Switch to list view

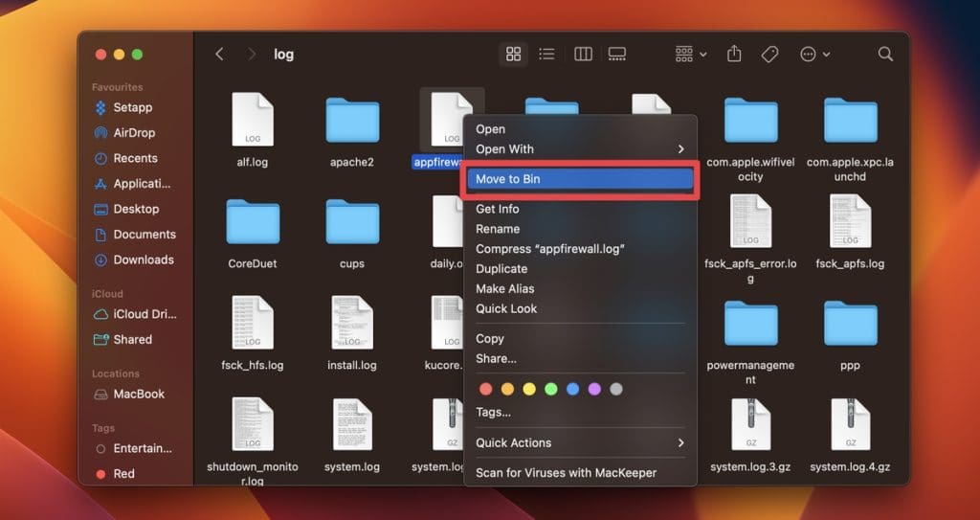pyautogui.click(x=546, y=55)
